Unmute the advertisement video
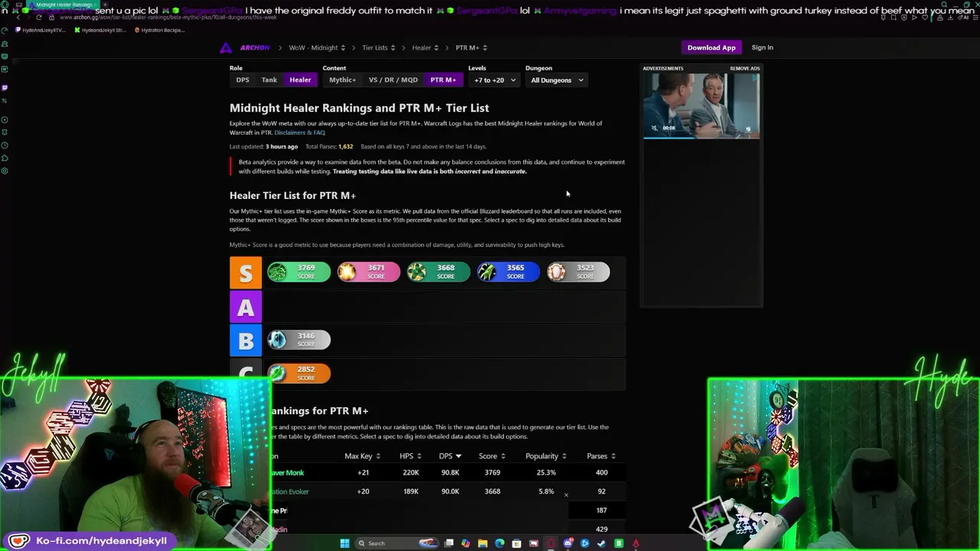 pos(654,128)
